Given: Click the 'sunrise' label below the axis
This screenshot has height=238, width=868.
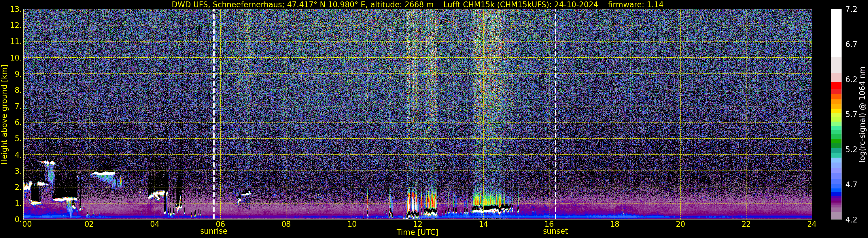Looking at the screenshot, I should 214,231.
